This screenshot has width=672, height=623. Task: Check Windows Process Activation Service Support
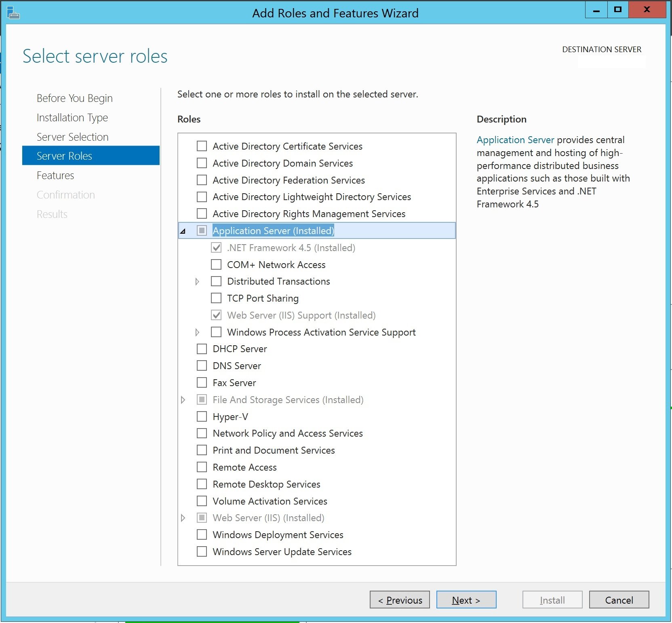[216, 332]
